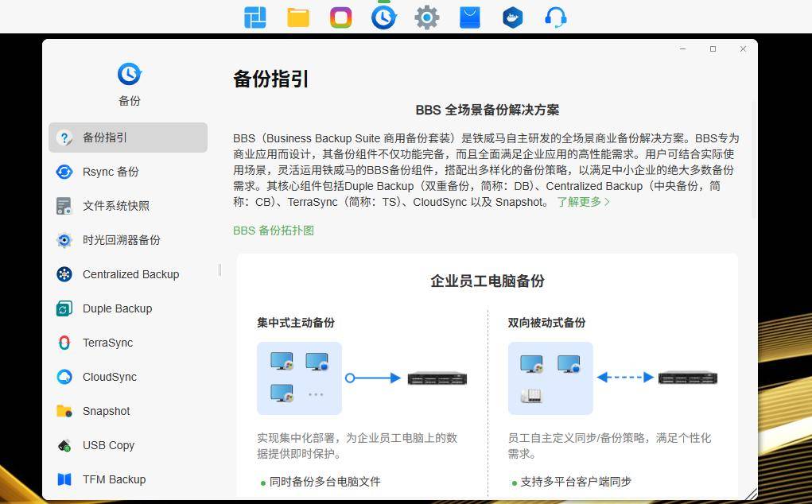
Task: Open the headset support icon in dock
Action: [556, 17]
